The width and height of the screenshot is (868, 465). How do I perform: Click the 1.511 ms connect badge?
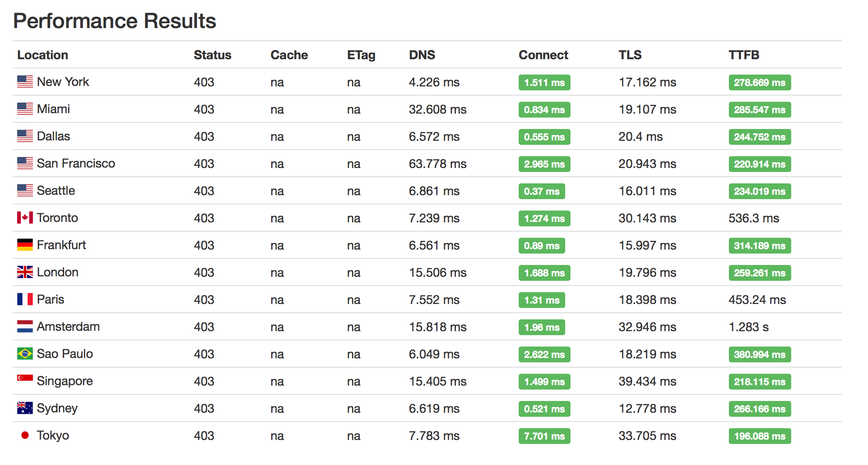pos(544,82)
